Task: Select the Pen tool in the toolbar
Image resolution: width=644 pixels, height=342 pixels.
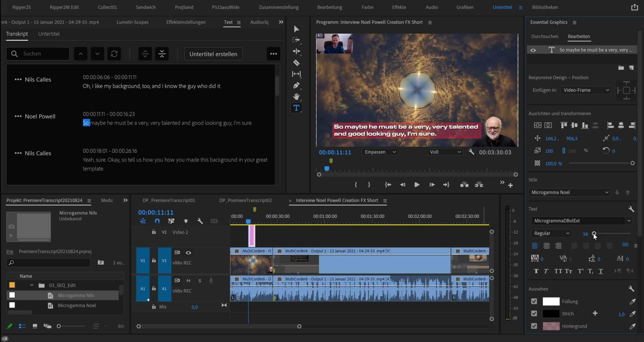Action: [x=297, y=85]
